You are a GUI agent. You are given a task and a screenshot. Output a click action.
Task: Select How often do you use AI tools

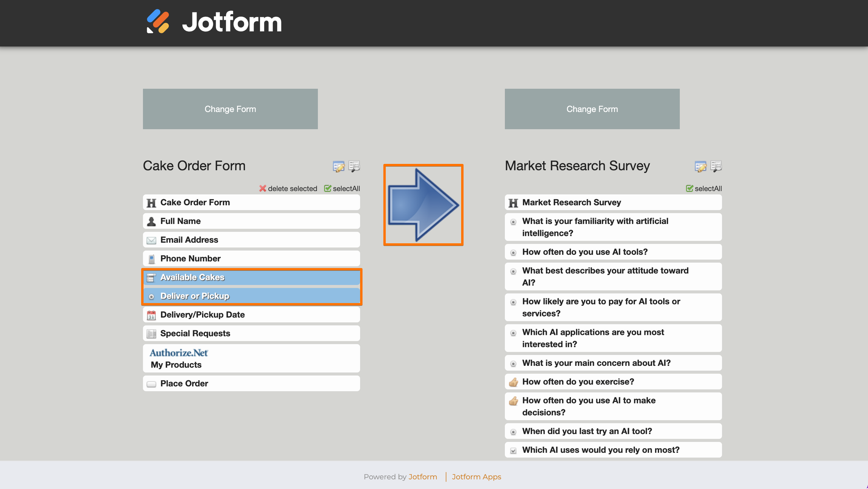click(x=613, y=252)
